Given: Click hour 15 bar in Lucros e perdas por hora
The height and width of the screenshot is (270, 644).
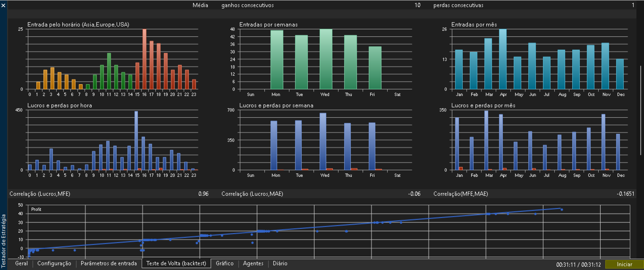Looking at the screenshot, I should [x=136, y=140].
